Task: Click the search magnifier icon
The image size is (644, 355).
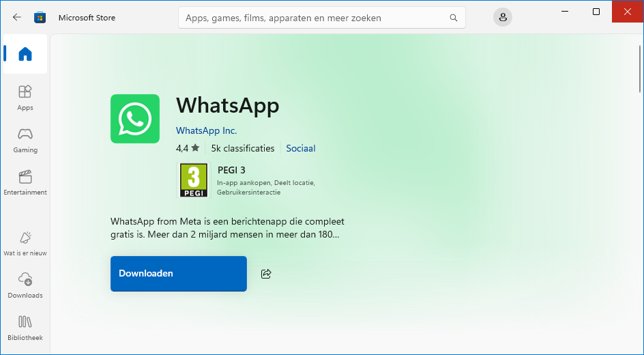Action: [x=454, y=18]
